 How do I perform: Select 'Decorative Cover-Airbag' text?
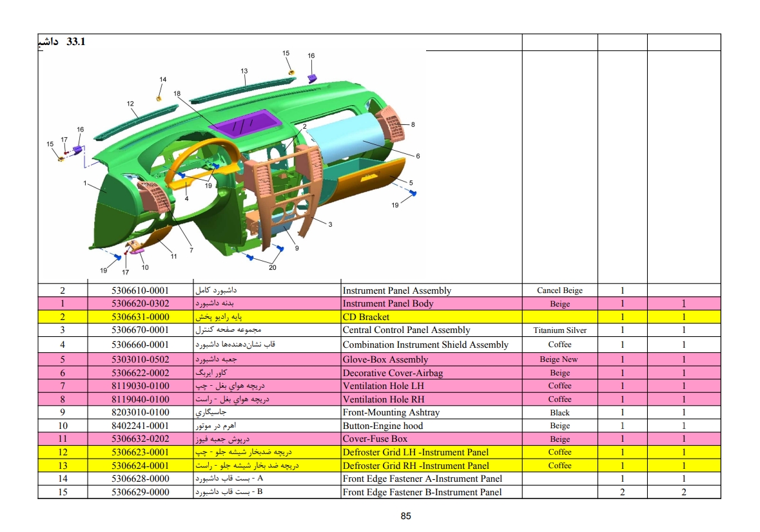coord(393,373)
